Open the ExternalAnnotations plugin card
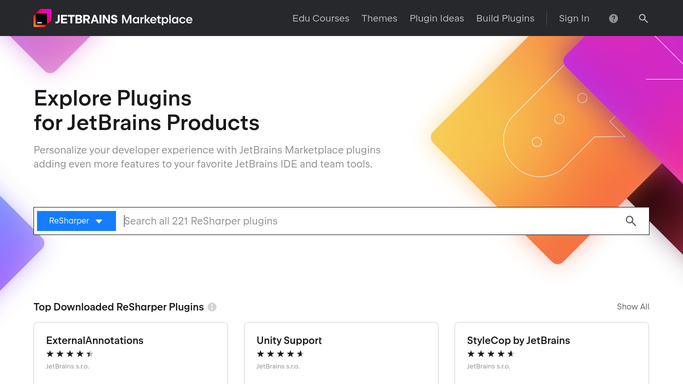This screenshot has height=384, width=683. pyautogui.click(x=131, y=353)
